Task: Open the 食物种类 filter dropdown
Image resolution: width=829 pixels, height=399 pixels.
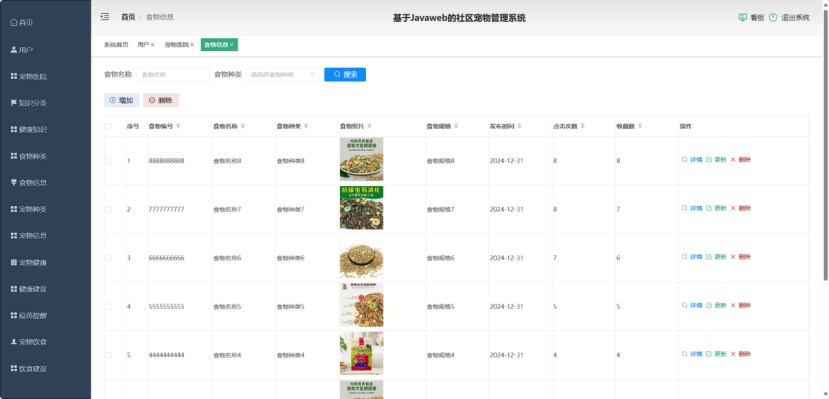Action: pos(283,75)
